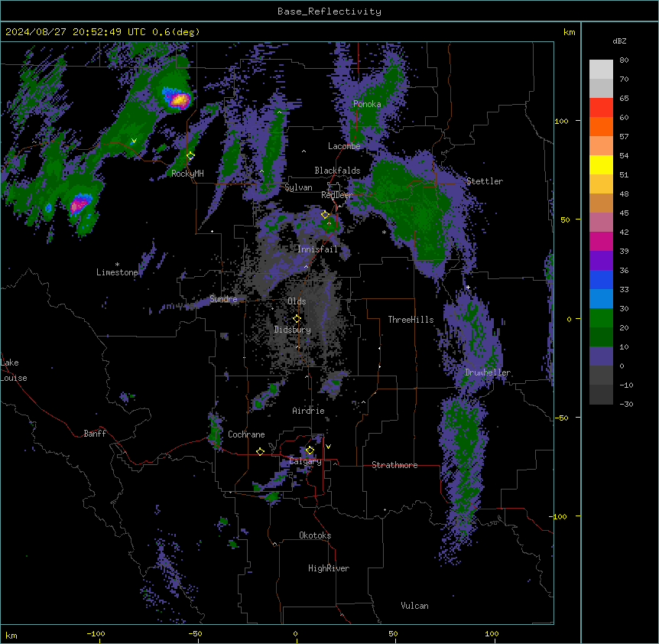Click the Ponoka city label

pyautogui.click(x=367, y=104)
